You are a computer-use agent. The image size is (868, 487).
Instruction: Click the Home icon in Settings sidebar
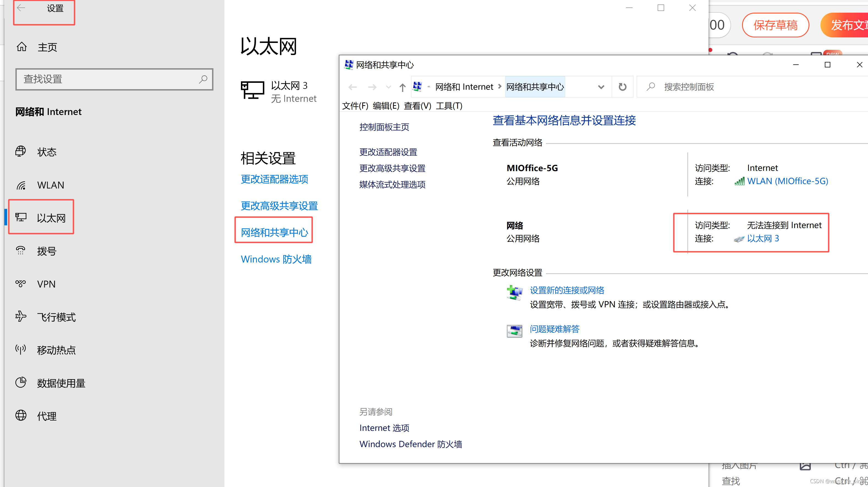coord(21,47)
